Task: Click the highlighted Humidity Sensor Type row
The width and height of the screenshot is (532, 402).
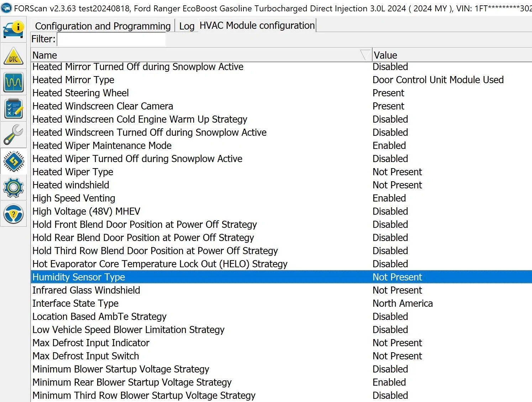Action: 281,277
